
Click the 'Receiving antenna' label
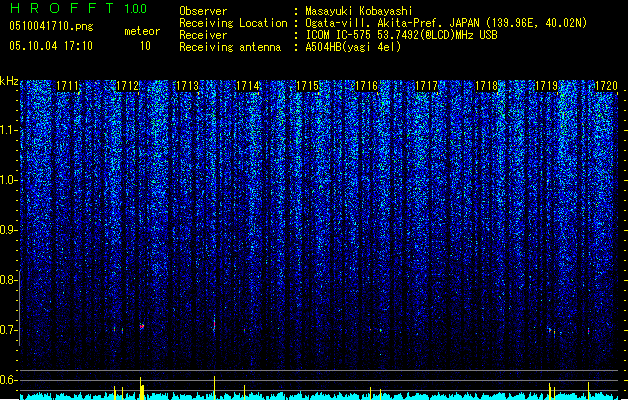tap(230, 47)
